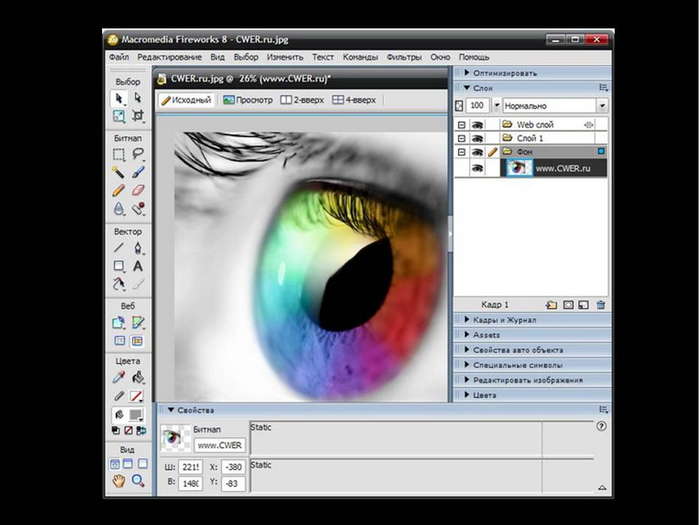Viewport: 700px width, 525px height.
Task: Select the Blur tool
Action: [118, 208]
